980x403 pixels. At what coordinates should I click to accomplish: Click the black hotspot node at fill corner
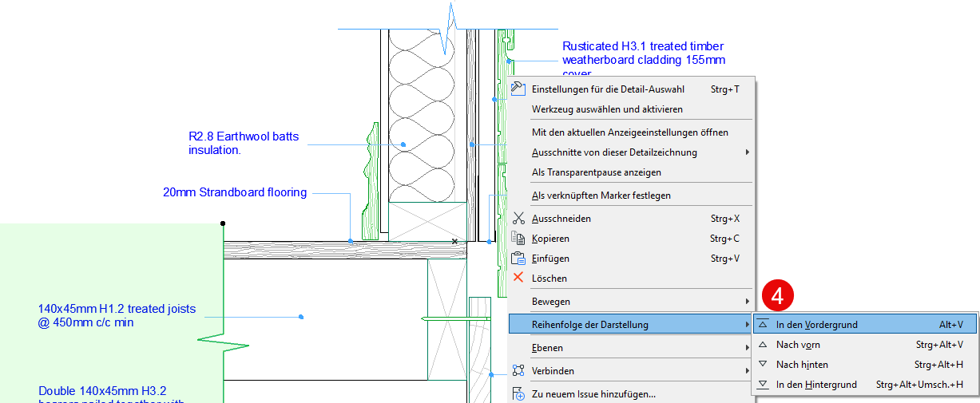(x=223, y=223)
